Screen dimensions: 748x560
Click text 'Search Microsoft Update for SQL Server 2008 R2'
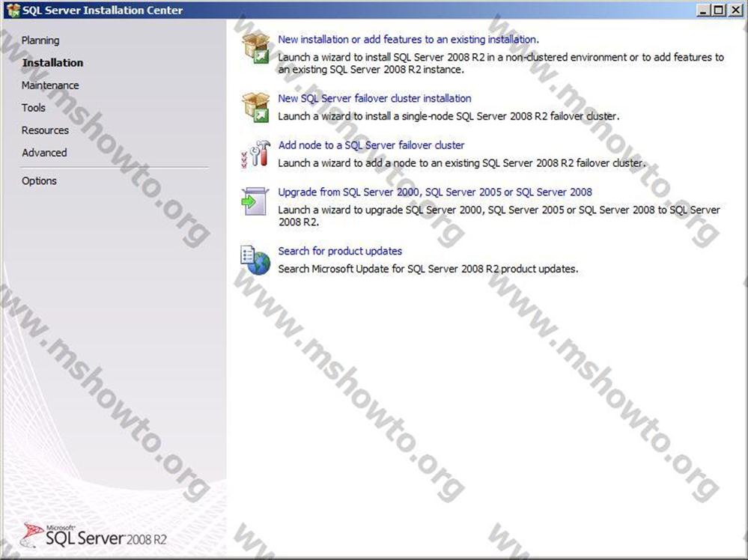point(387,269)
